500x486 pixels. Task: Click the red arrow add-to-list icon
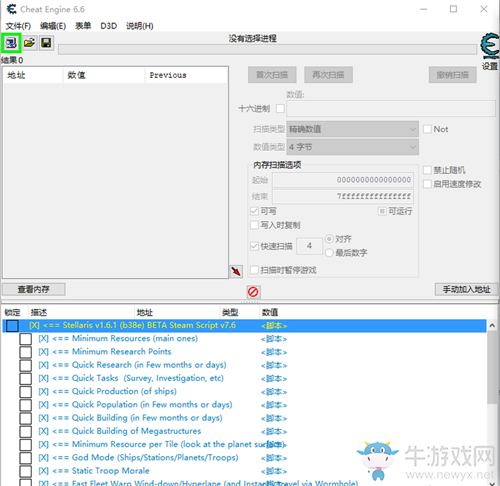236,271
